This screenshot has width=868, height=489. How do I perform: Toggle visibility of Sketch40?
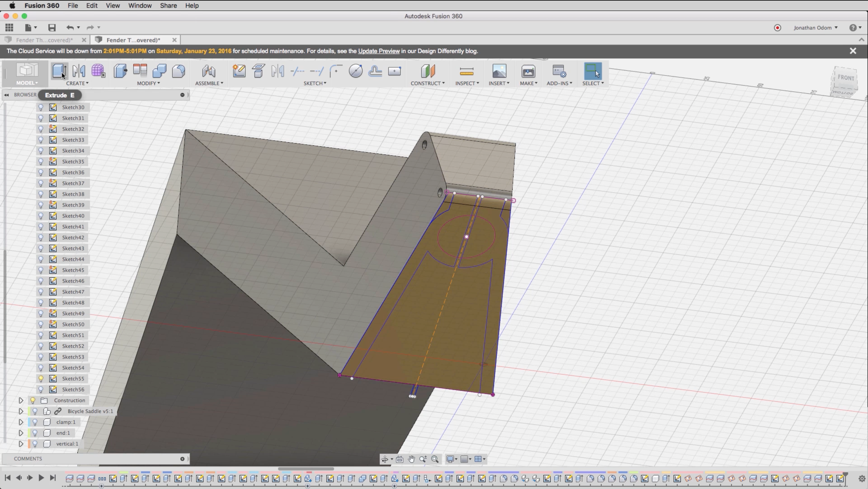[41, 216]
